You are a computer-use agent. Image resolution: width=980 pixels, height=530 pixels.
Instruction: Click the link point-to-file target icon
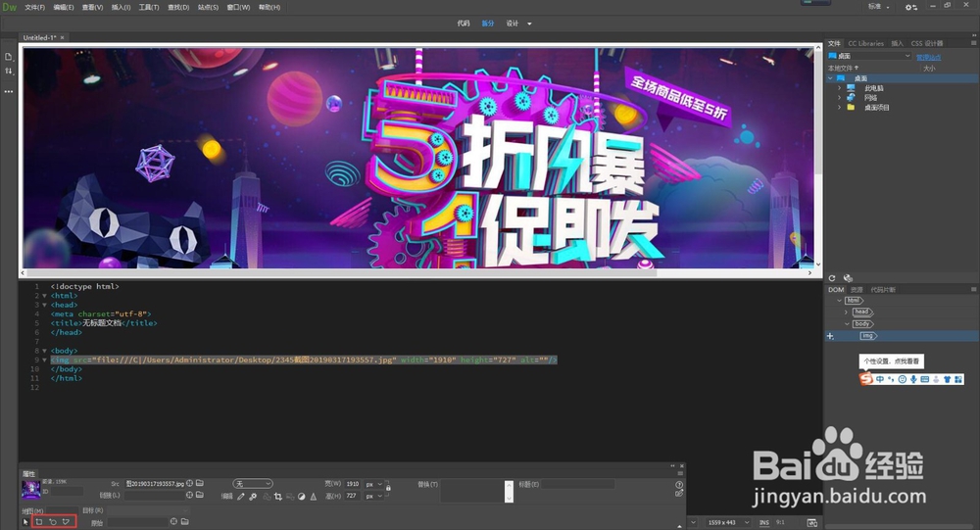[x=190, y=495]
